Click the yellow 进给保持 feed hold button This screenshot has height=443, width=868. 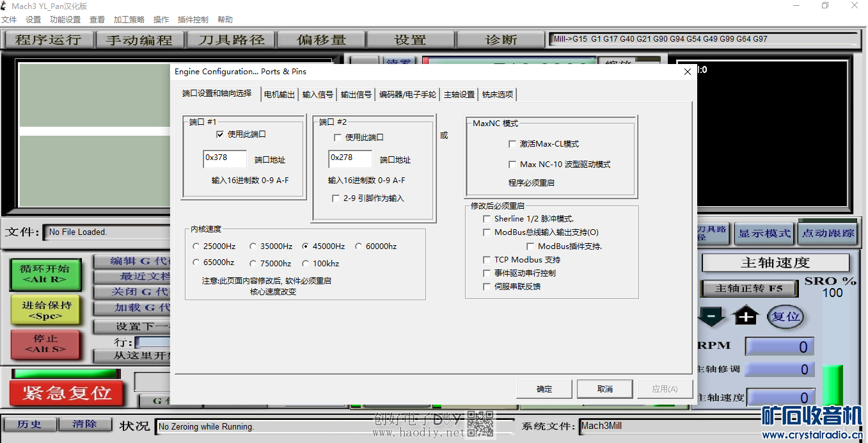[x=45, y=310]
